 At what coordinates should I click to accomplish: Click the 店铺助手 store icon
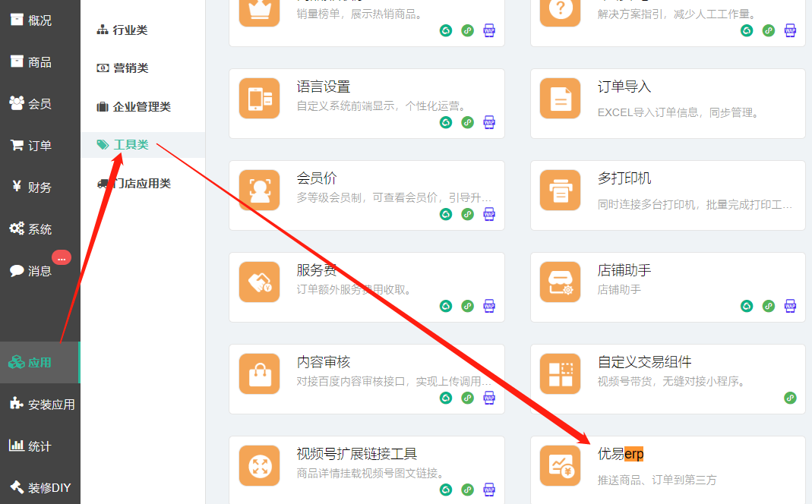tap(561, 282)
